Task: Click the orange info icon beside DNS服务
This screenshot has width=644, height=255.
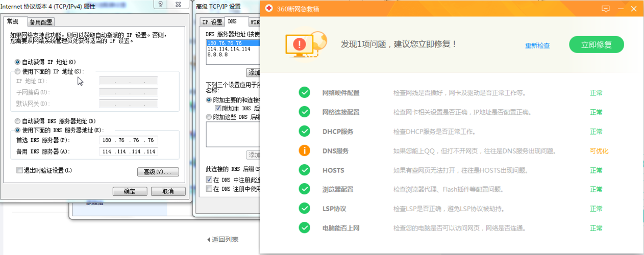Action: tap(304, 150)
